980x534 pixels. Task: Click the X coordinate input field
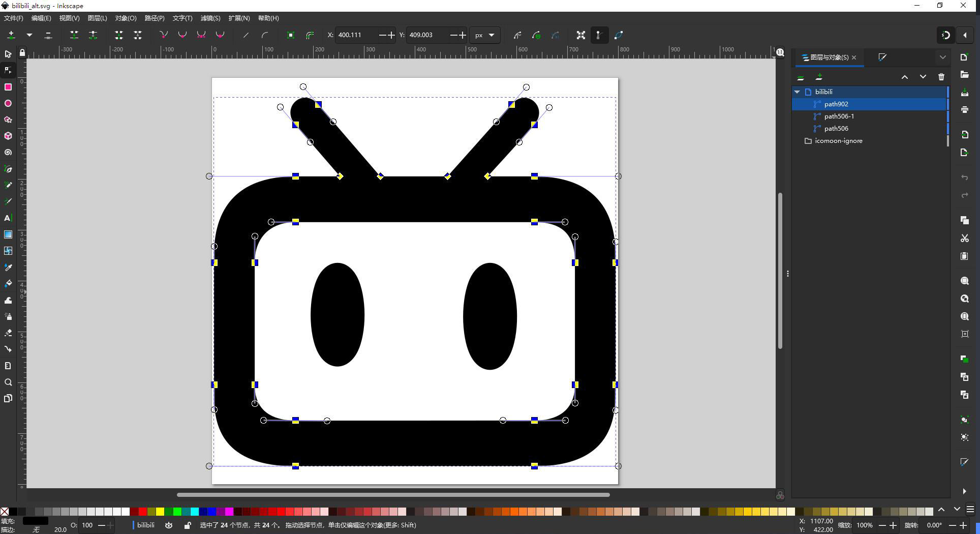click(x=356, y=35)
